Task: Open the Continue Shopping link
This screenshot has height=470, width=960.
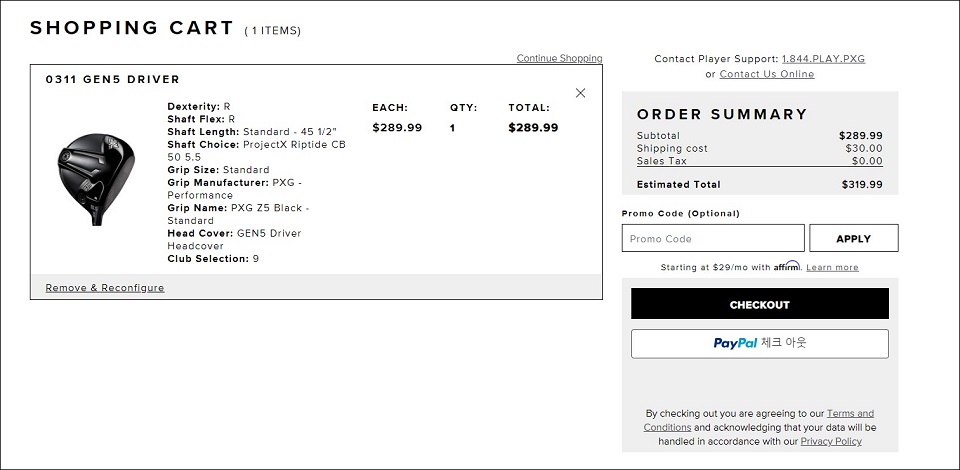Action: pyautogui.click(x=559, y=59)
